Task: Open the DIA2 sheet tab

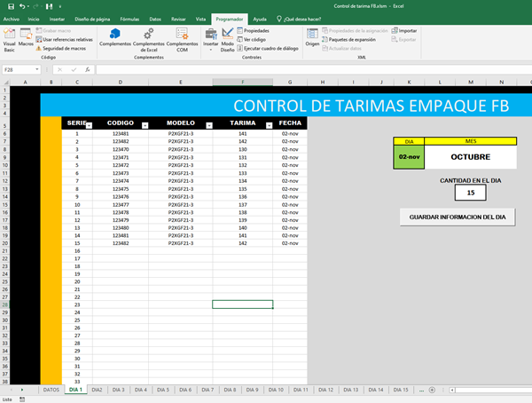Action: click(97, 390)
